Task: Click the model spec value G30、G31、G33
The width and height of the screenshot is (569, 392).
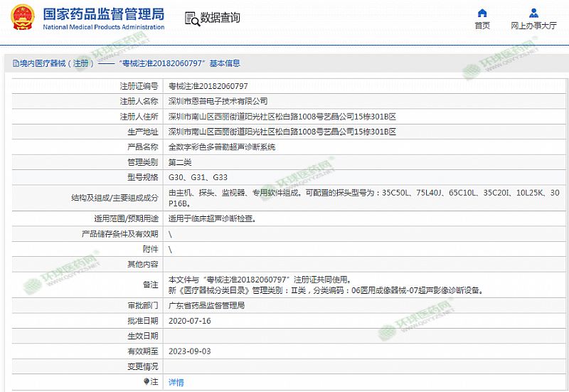Action: pyautogui.click(x=198, y=177)
